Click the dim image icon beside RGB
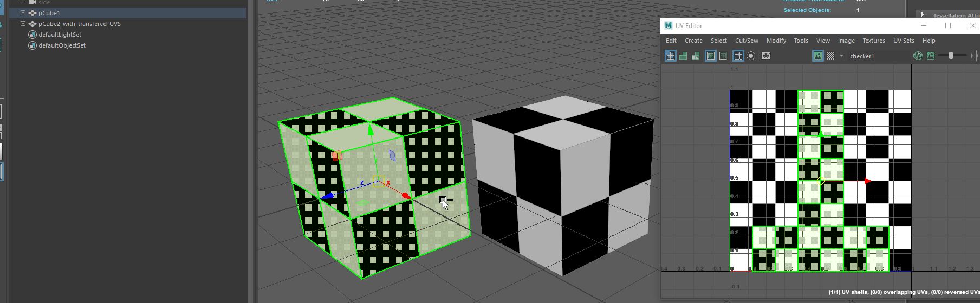Screen dimensions: 980x303 pyautogui.click(x=931, y=56)
